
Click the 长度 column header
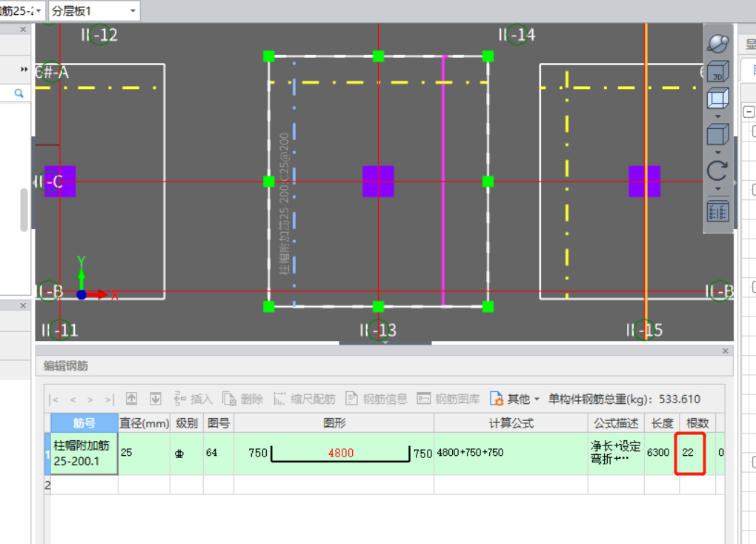pos(662,423)
